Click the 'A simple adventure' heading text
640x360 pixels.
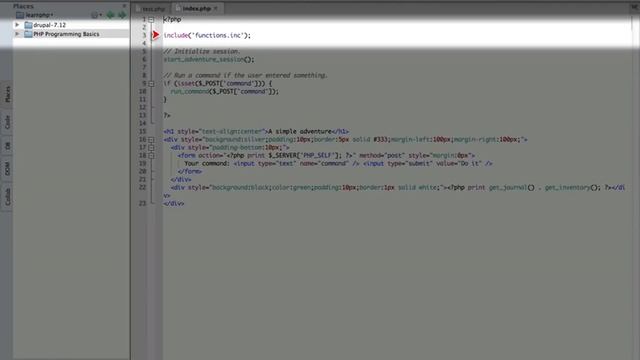[300, 131]
